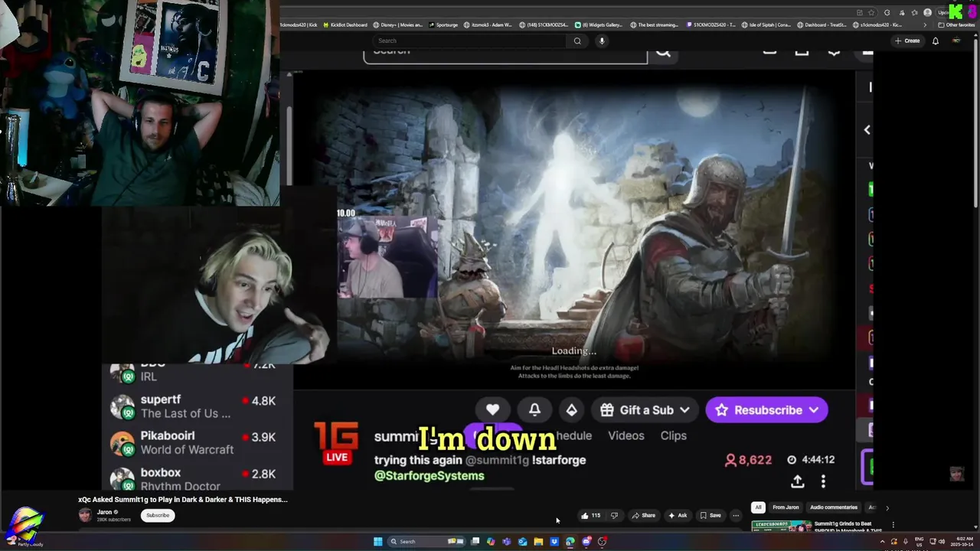Open the Twitch stream three-dot options menu
The width and height of the screenshot is (980, 551).
click(x=823, y=481)
